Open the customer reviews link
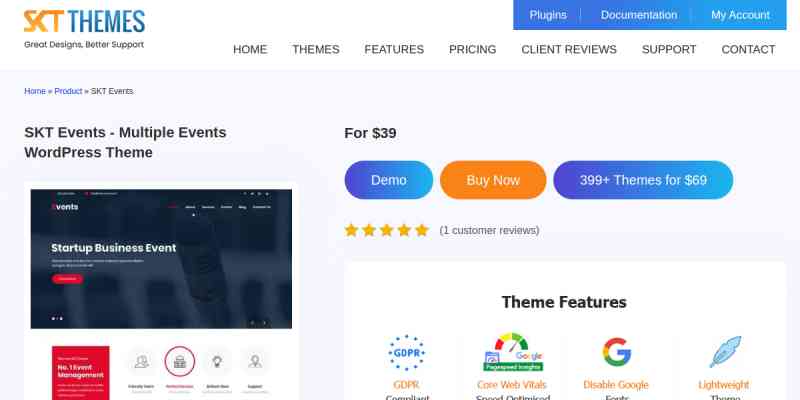This screenshot has height=400, width=800. click(x=489, y=231)
